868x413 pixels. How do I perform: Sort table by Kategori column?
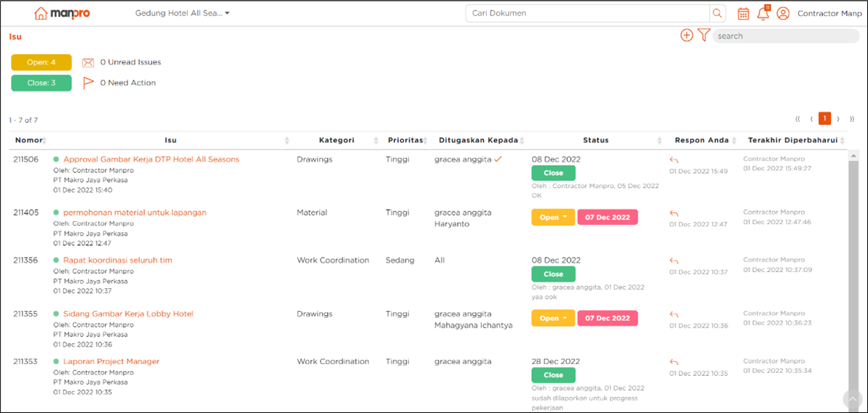[337, 140]
